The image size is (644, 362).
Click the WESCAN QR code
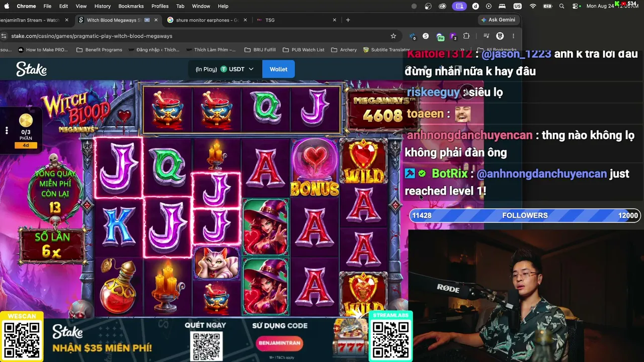point(22,340)
